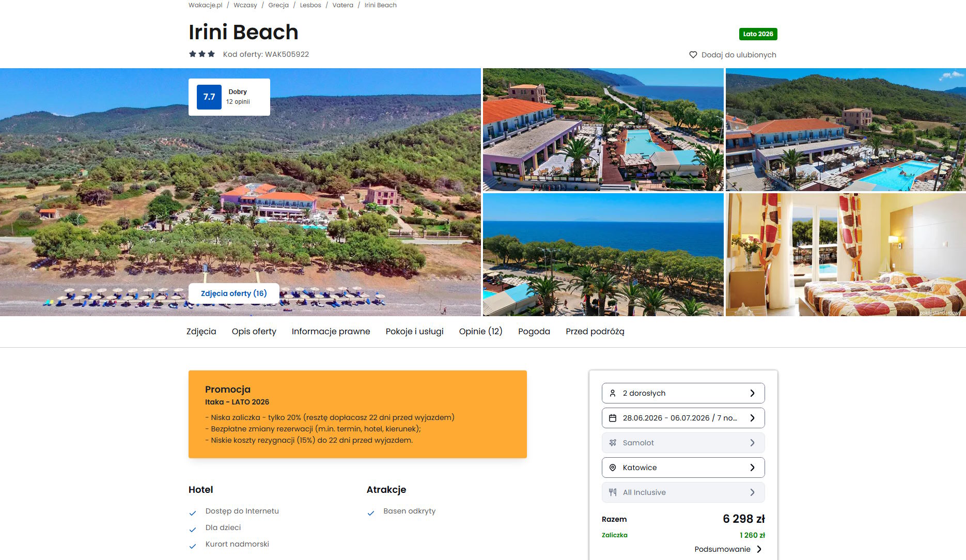Click the calendar icon in the date field
This screenshot has width=966, height=560.
click(613, 418)
